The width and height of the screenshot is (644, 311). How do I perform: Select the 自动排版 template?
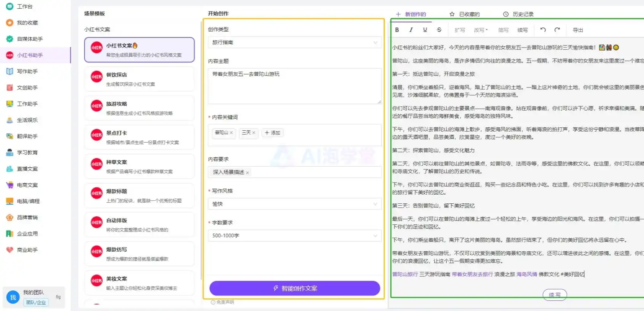pyautogui.click(x=139, y=225)
